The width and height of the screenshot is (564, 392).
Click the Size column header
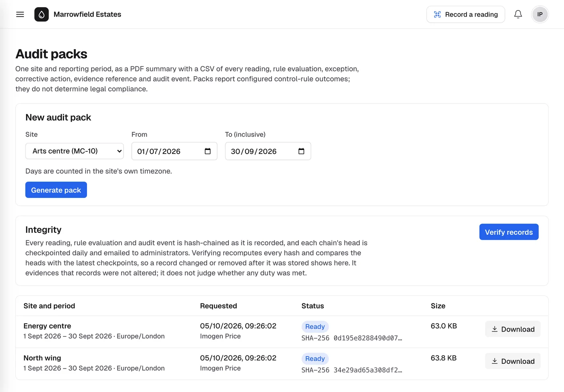tap(438, 306)
